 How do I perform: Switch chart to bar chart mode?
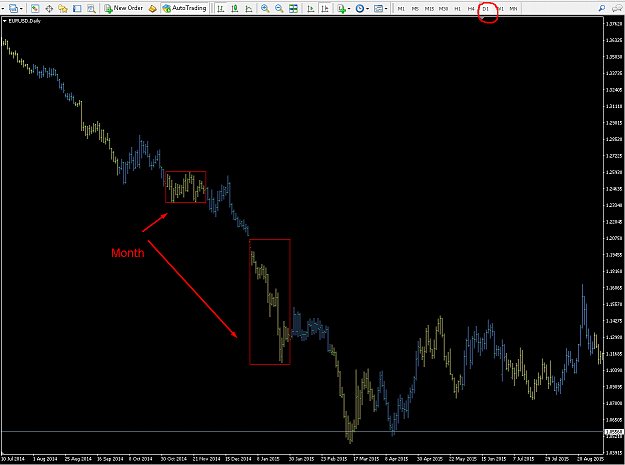[x=220, y=8]
